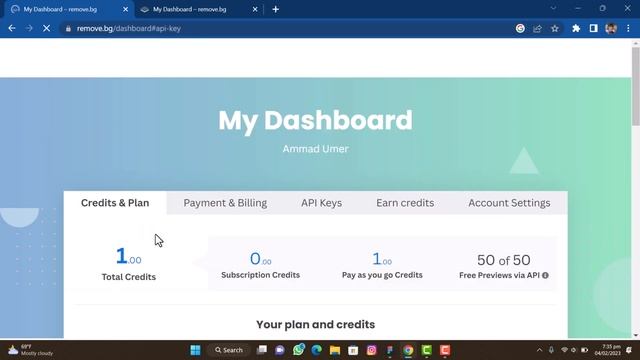Open a new browser tab
Viewport: 640px width, 360px height.
click(x=276, y=9)
